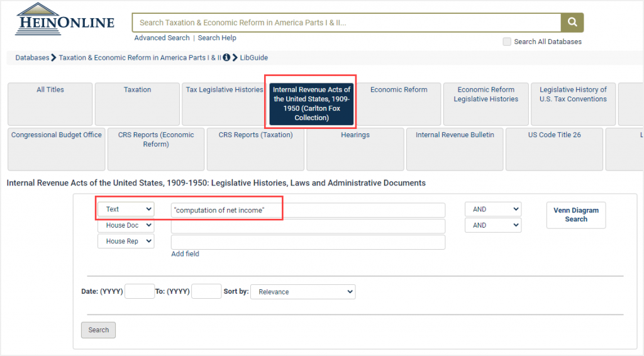The width and height of the screenshot is (644, 356).
Task: Select the Internal Revenue Acts tab
Action: point(311,104)
